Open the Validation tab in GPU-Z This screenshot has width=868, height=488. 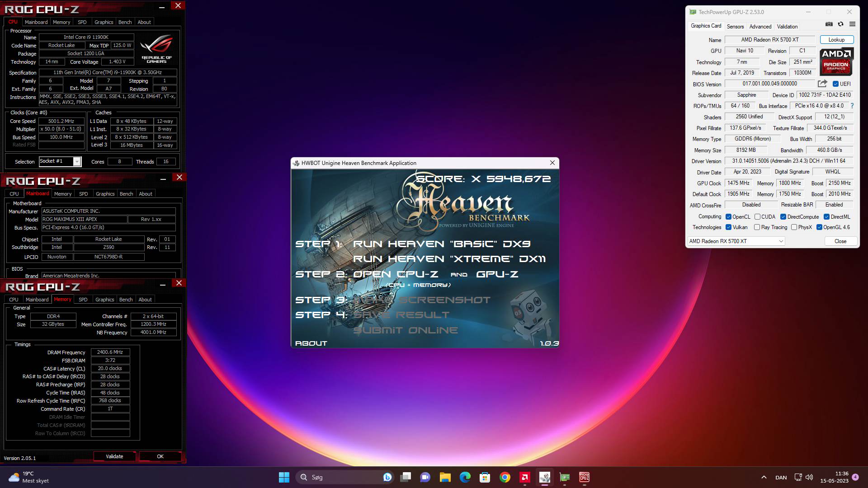tap(787, 27)
